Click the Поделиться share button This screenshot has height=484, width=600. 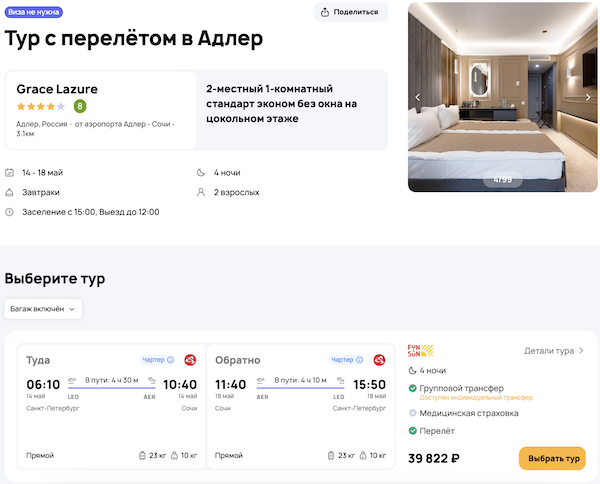point(351,12)
